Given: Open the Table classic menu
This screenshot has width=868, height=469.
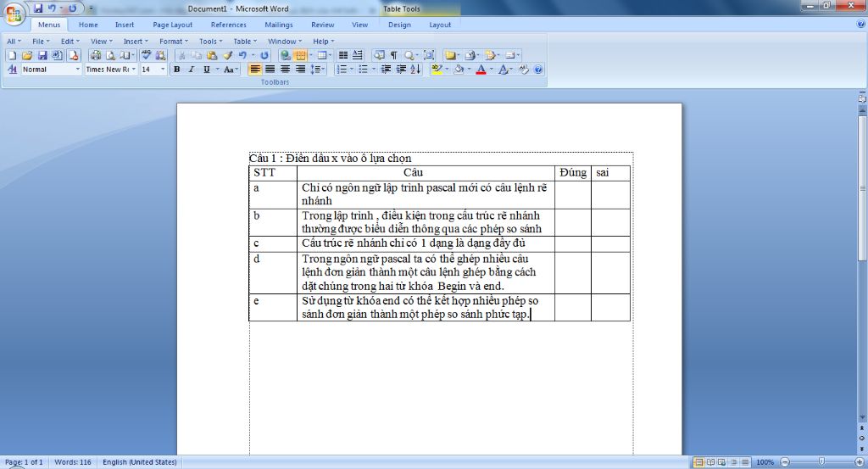Looking at the screenshot, I should click(245, 42).
